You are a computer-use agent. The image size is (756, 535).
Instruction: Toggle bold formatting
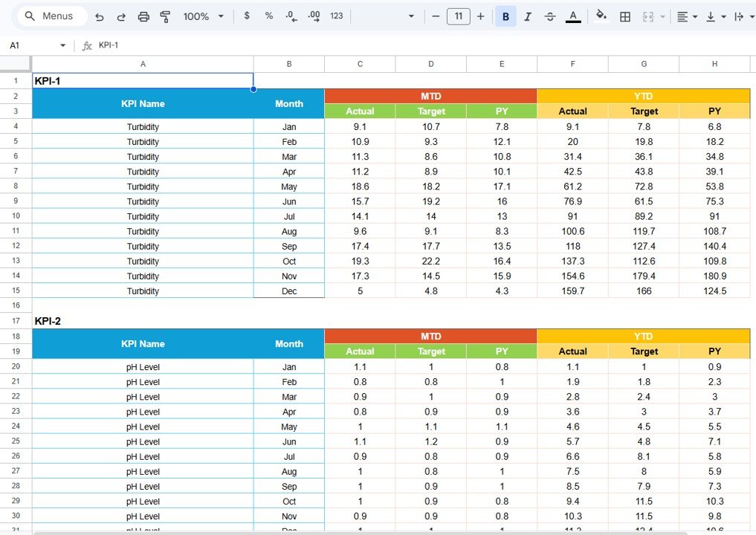click(505, 16)
